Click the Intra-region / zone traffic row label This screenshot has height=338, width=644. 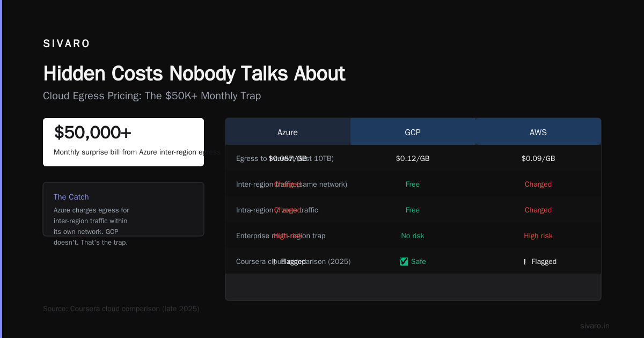tap(277, 210)
